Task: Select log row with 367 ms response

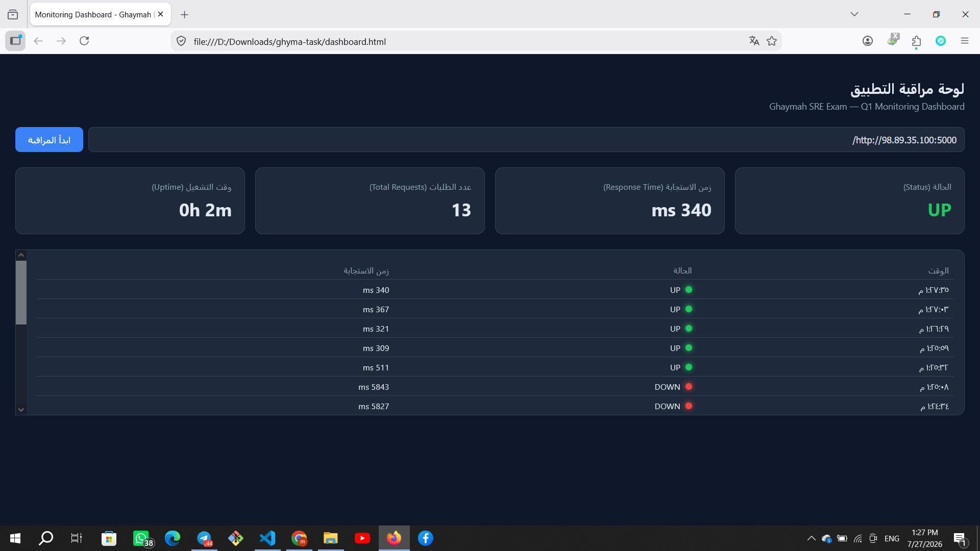Action: pyautogui.click(x=495, y=309)
